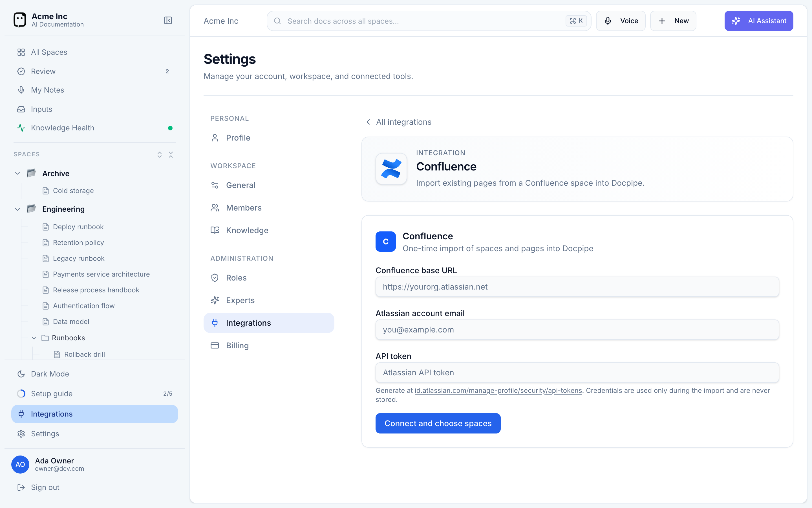Create New item
This screenshot has height=508, width=812.
click(673, 21)
